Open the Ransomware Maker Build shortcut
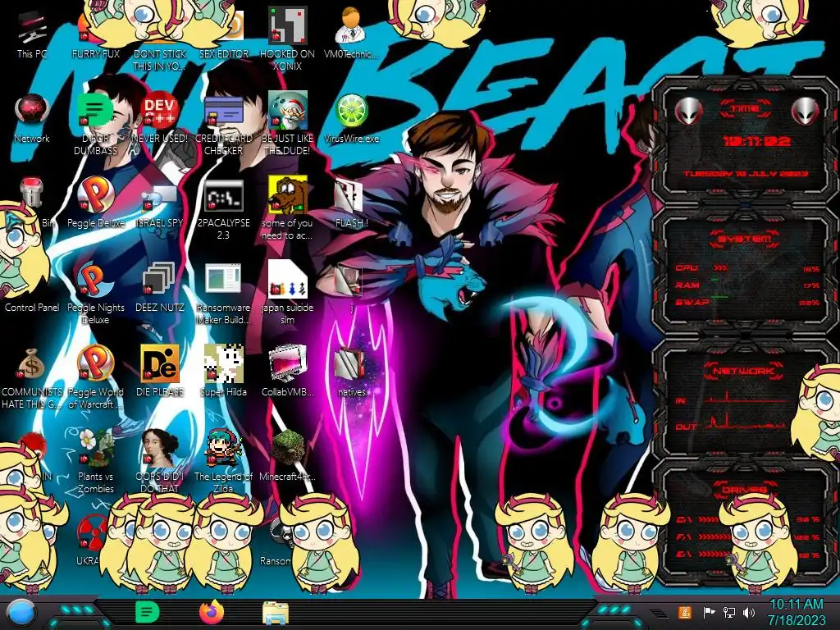The width and height of the screenshot is (840, 630). (224, 293)
